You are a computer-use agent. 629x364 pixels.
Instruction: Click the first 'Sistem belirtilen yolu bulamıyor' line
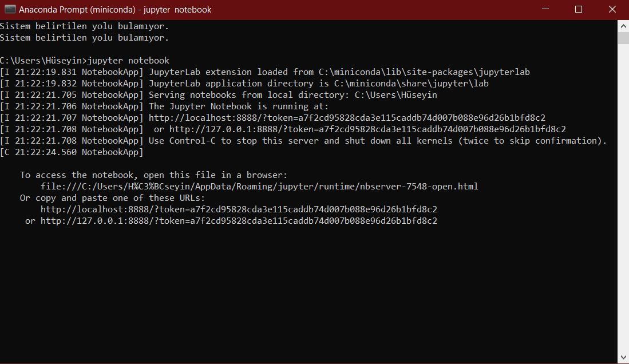click(84, 26)
